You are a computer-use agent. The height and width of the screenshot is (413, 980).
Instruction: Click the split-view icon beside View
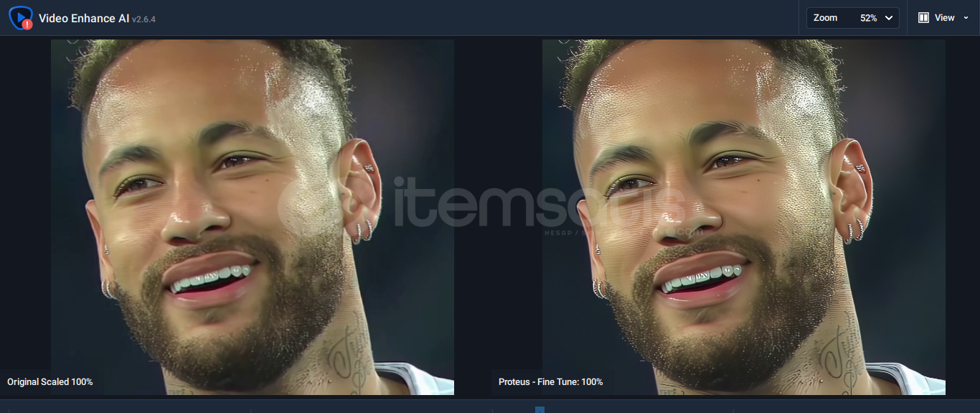[x=924, y=17]
